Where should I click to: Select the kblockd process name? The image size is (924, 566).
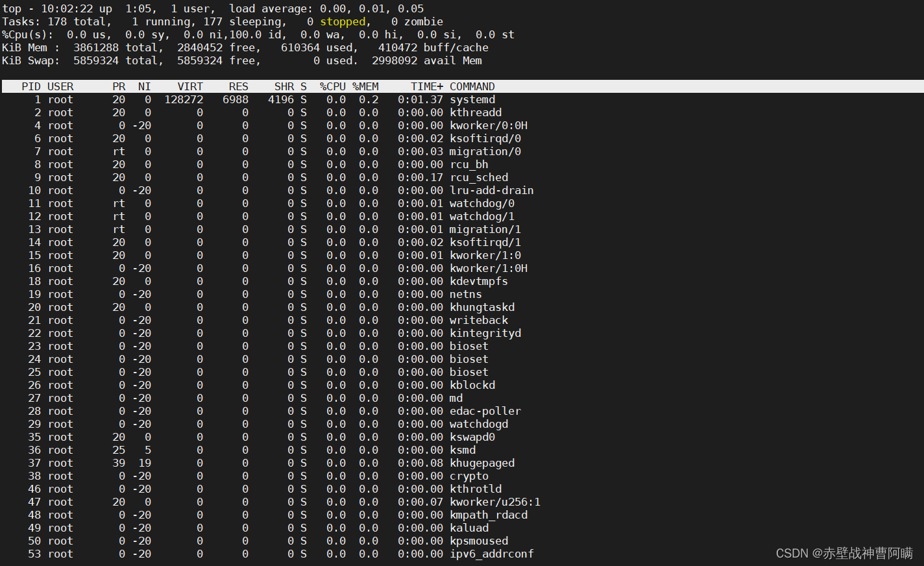[472, 385]
